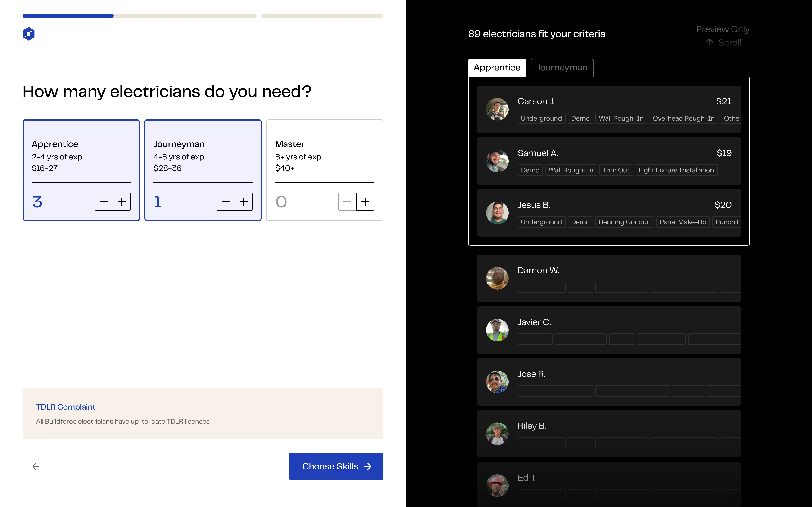This screenshot has width=812, height=507.
Task: Toggle the Trim Out tag on Samuel A.'s card
Action: pos(616,170)
